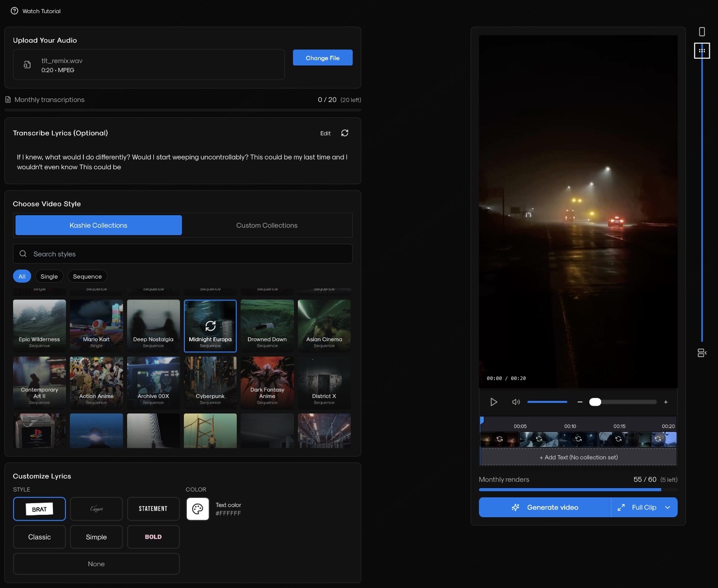Mute the audio with the speaker icon
The width and height of the screenshot is (718, 588).
516,402
